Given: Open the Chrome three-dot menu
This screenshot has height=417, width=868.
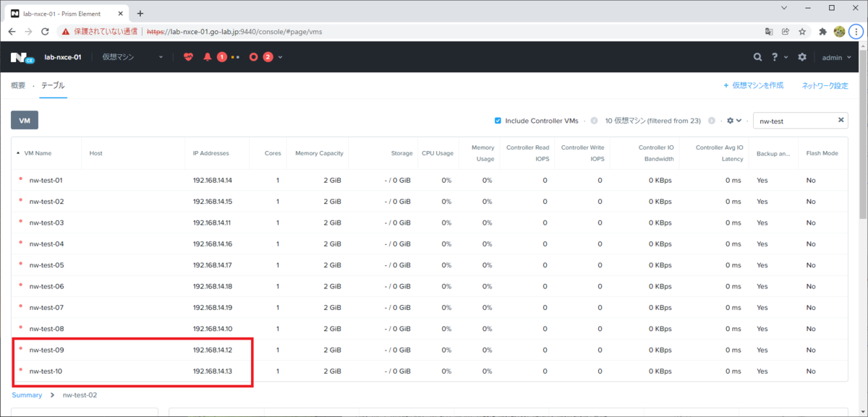Looking at the screenshot, I should 855,32.
